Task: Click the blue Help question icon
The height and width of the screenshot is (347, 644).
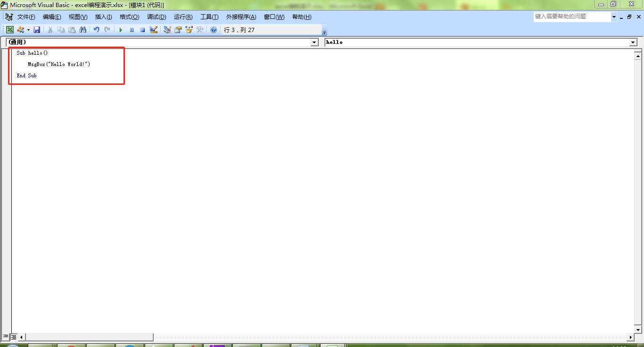Action: pyautogui.click(x=214, y=30)
